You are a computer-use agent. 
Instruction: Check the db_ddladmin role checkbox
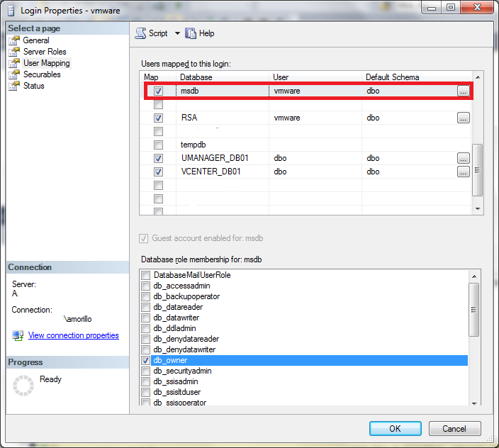[x=146, y=328]
